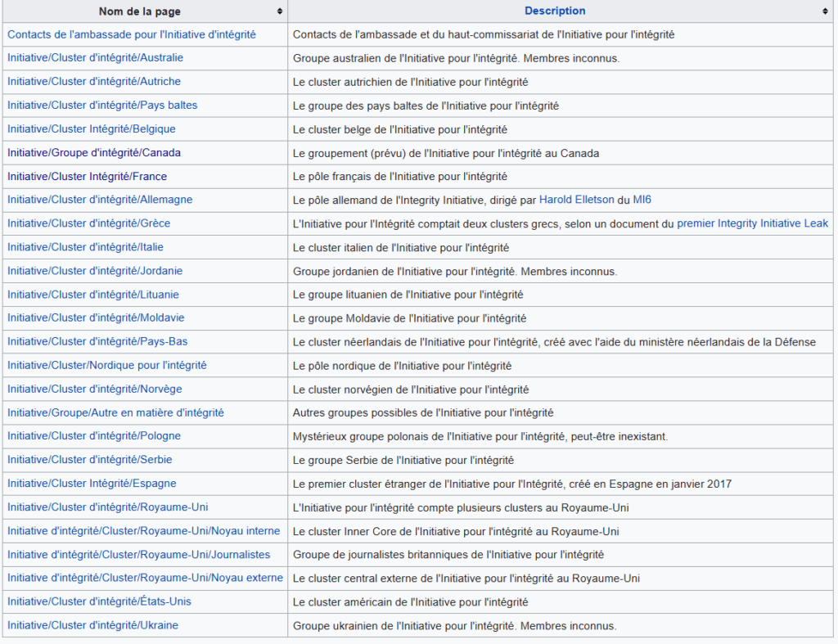Open the Italie cluster page link
The height and width of the screenshot is (644, 838).
pos(85,247)
